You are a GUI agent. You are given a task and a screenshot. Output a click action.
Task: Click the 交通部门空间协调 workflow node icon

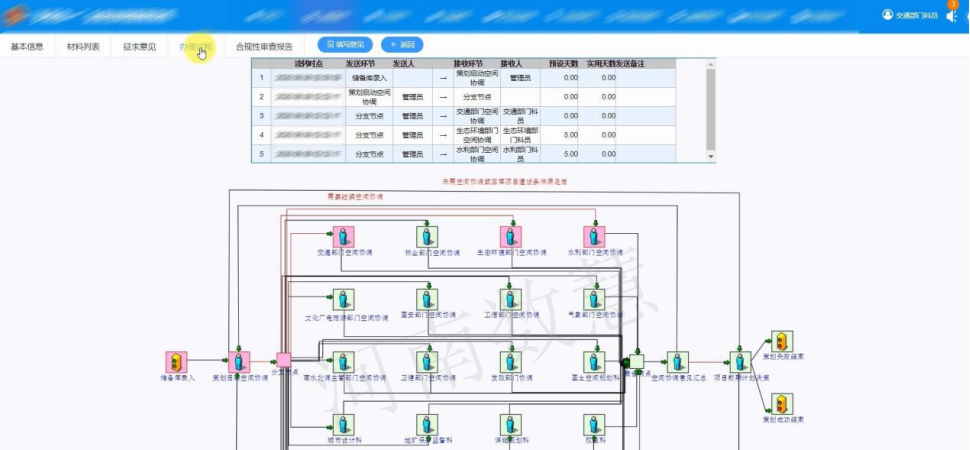pos(343,237)
